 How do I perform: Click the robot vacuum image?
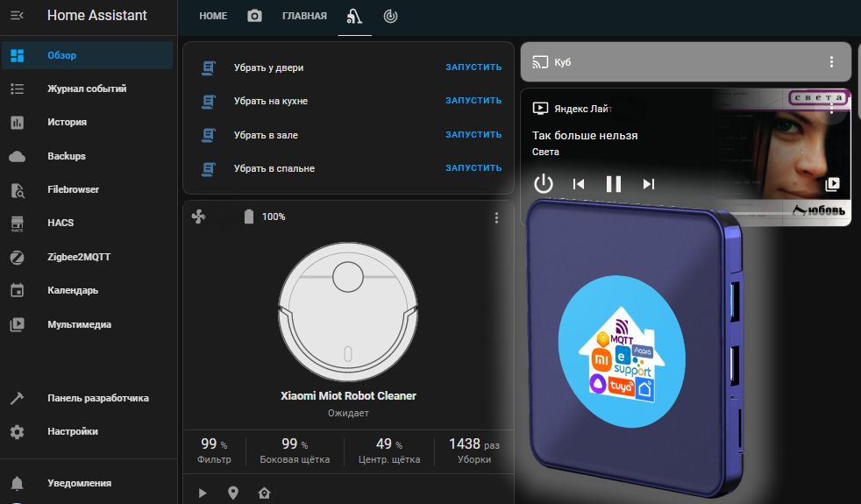(x=348, y=312)
